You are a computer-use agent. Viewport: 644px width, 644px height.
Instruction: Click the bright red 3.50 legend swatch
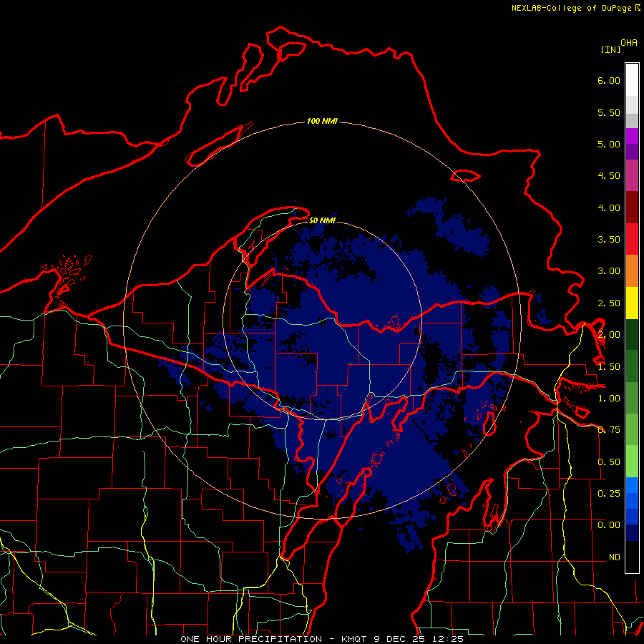[632, 239]
